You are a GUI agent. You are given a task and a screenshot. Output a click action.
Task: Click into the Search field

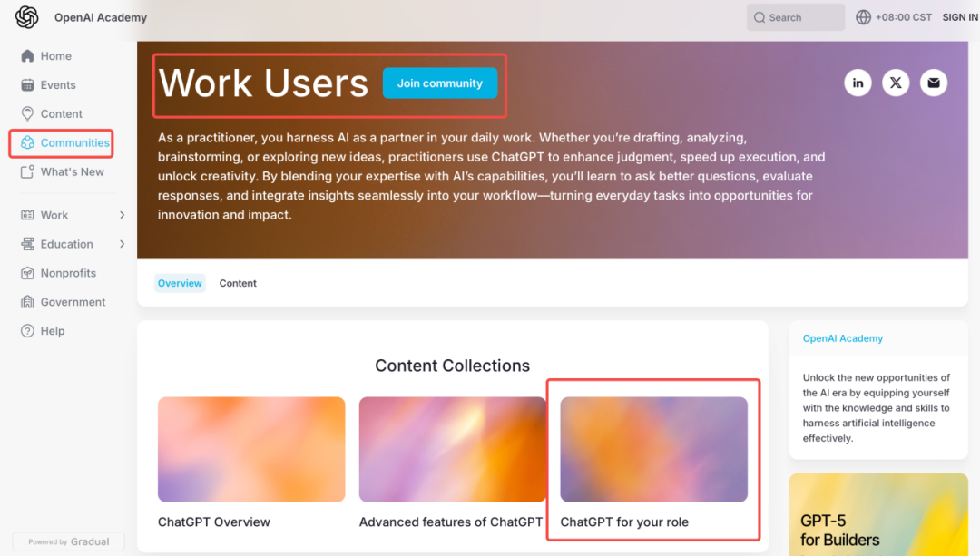coord(796,17)
